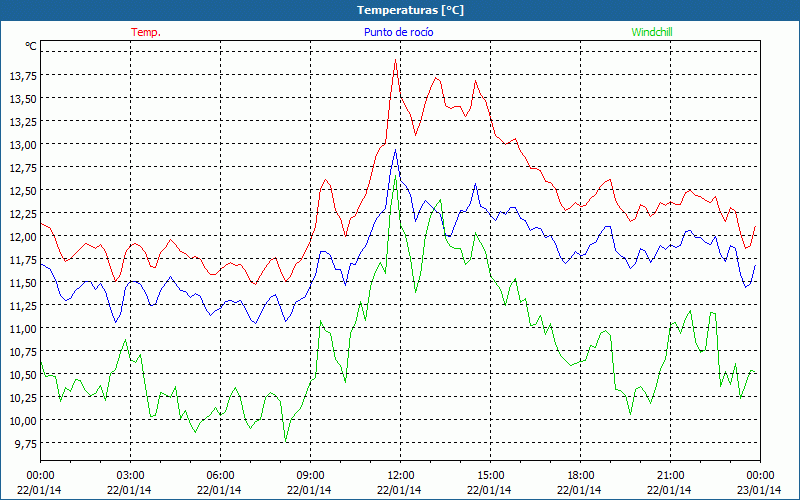800x500 pixels.
Task: Click the Temp. legend label
Action: pyautogui.click(x=146, y=32)
